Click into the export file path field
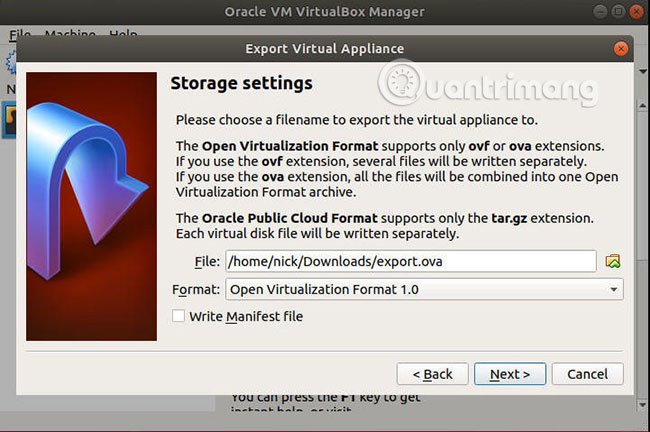 click(410, 261)
